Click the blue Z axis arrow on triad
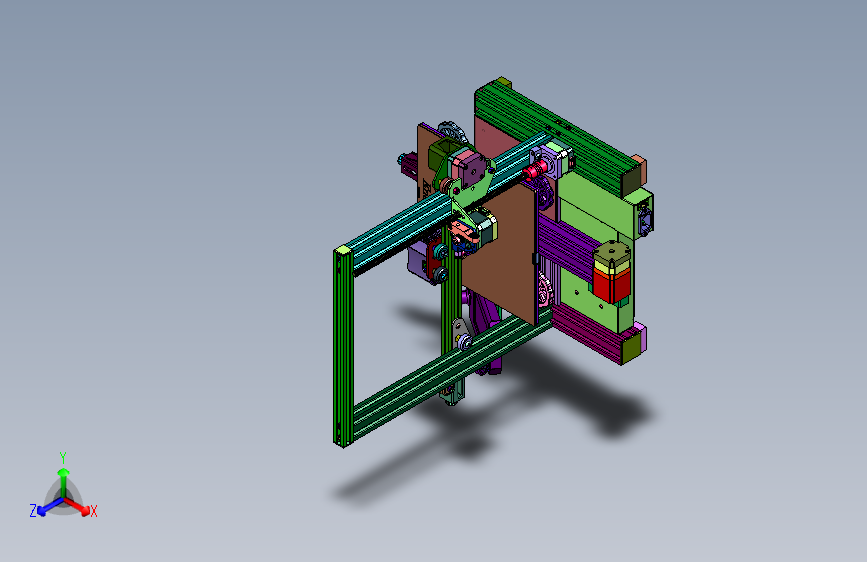Viewport: 867px width, 562px height. coord(50,507)
